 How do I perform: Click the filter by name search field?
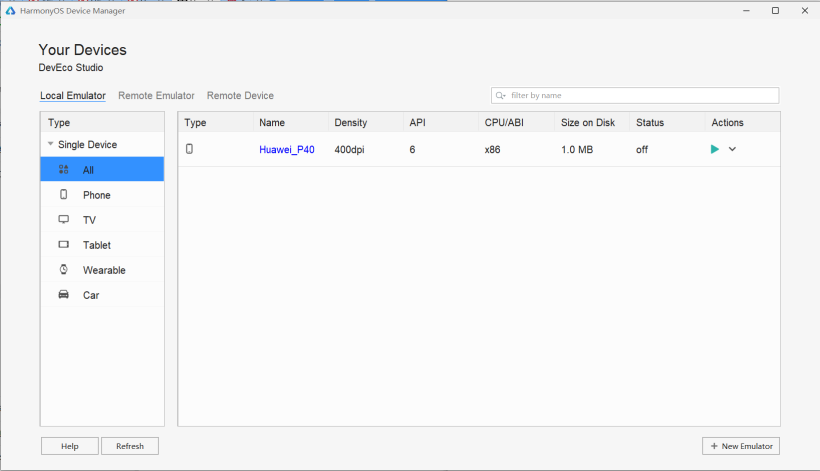point(635,95)
